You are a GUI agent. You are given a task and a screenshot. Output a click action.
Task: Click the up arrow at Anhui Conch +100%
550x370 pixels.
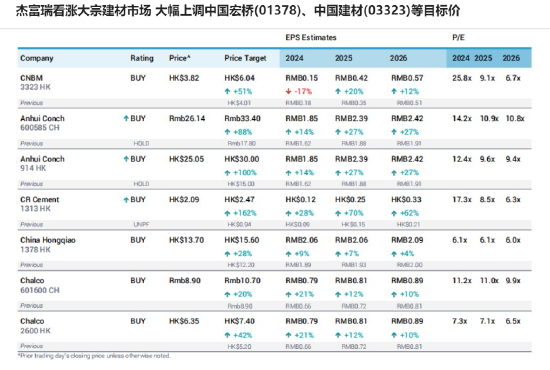coord(227,173)
